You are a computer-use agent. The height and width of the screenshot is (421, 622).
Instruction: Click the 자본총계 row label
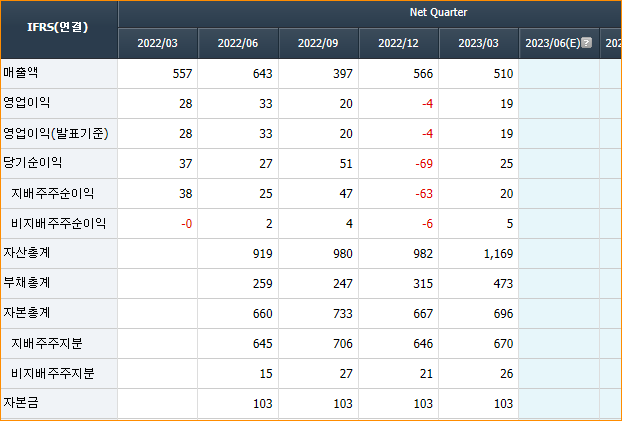click(27, 313)
